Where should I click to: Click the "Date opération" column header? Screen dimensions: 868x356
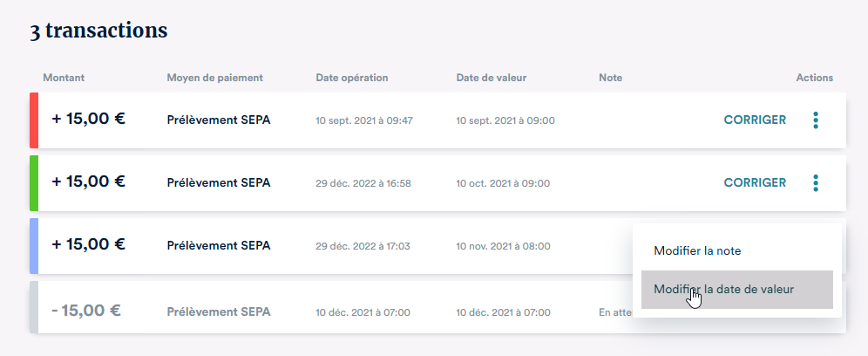pos(352,78)
